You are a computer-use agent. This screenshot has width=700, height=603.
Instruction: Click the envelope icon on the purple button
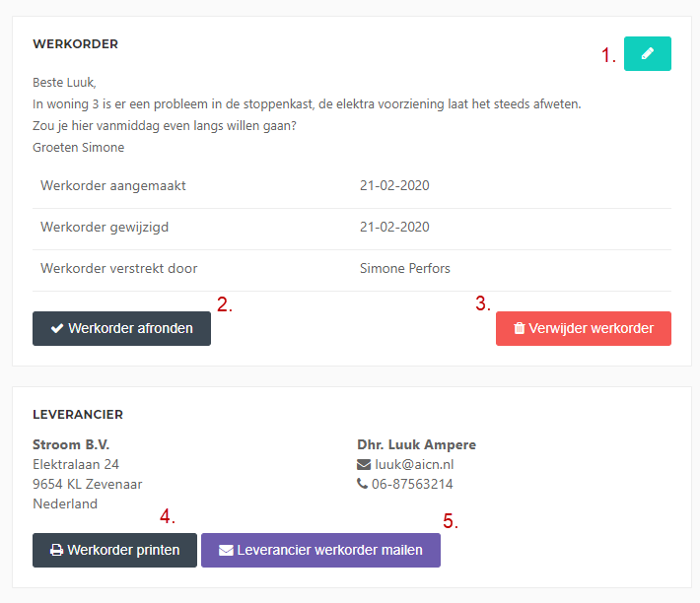pyautogui.click(x=226, y=551)
